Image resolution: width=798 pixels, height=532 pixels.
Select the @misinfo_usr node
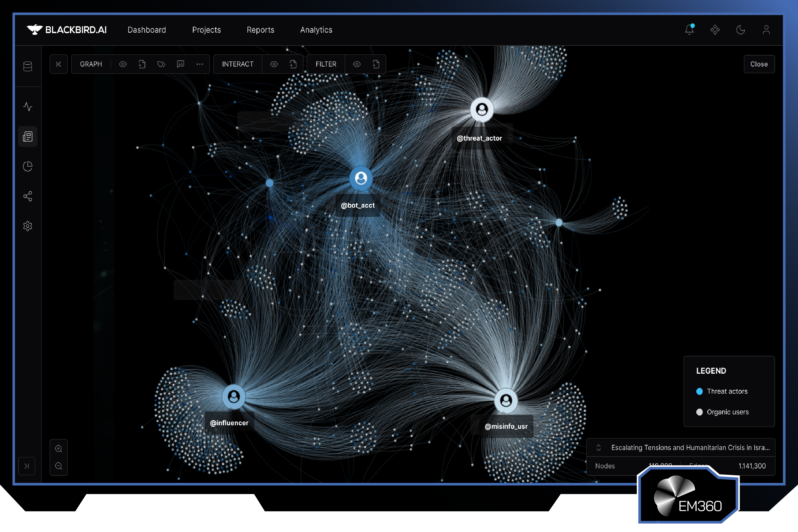(x=506, y=401)
